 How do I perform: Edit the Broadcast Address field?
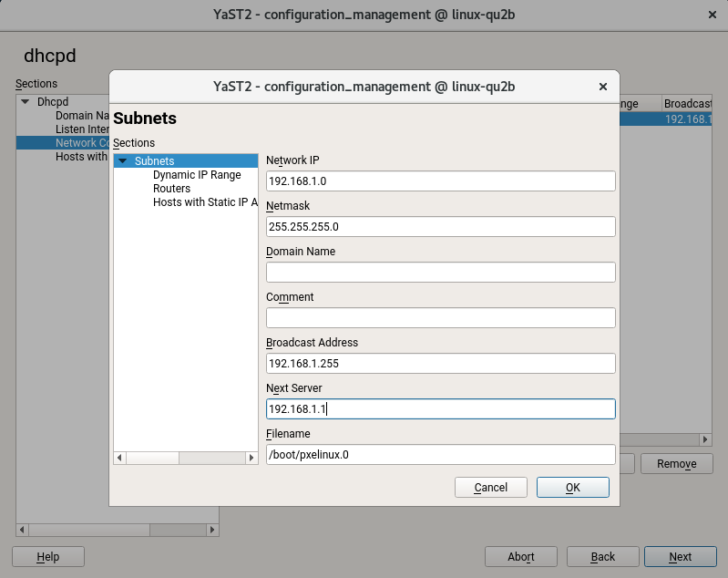[x=441, y=363]
